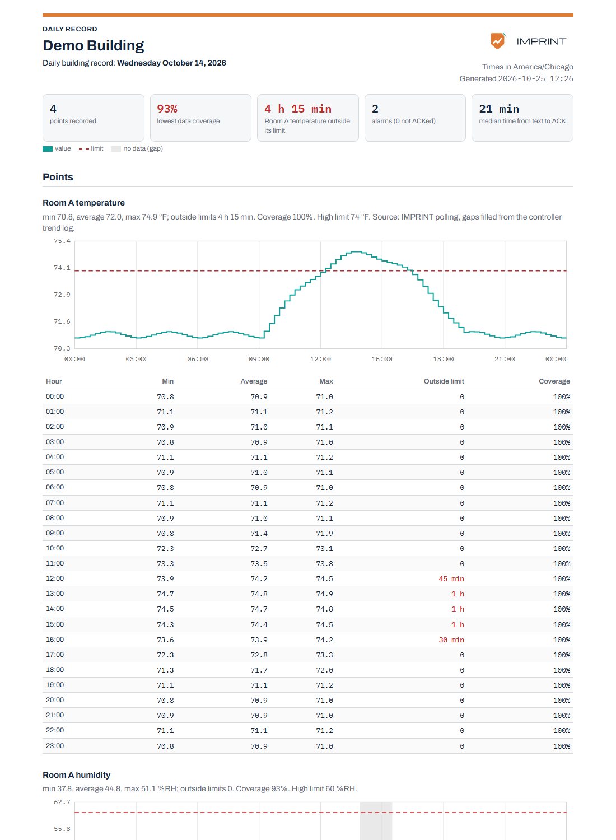Click the date 'Wednesday October 14, 2026'
Viewport: 616px width, 840px height.
171,63
